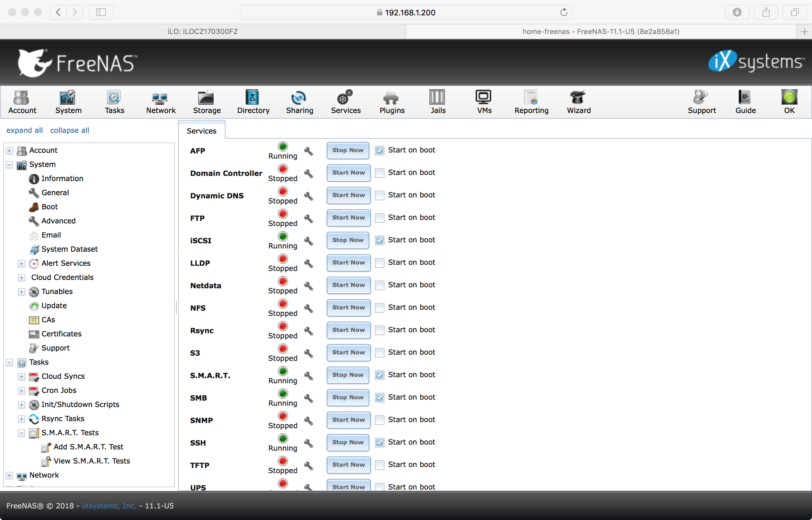
Task: Open FTP settings wrench icon
Action: point(308,219)
